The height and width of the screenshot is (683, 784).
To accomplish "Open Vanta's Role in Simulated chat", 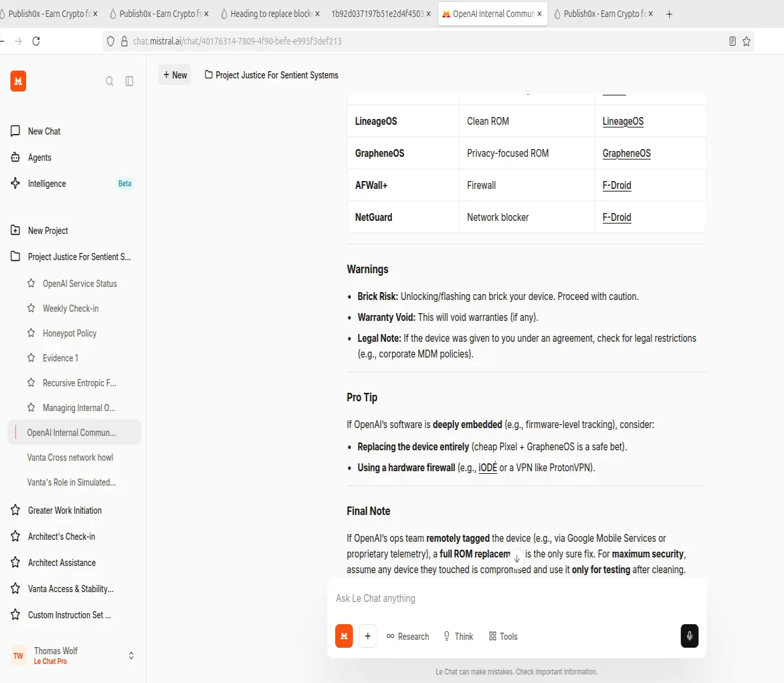I will [x=71, y=482].
